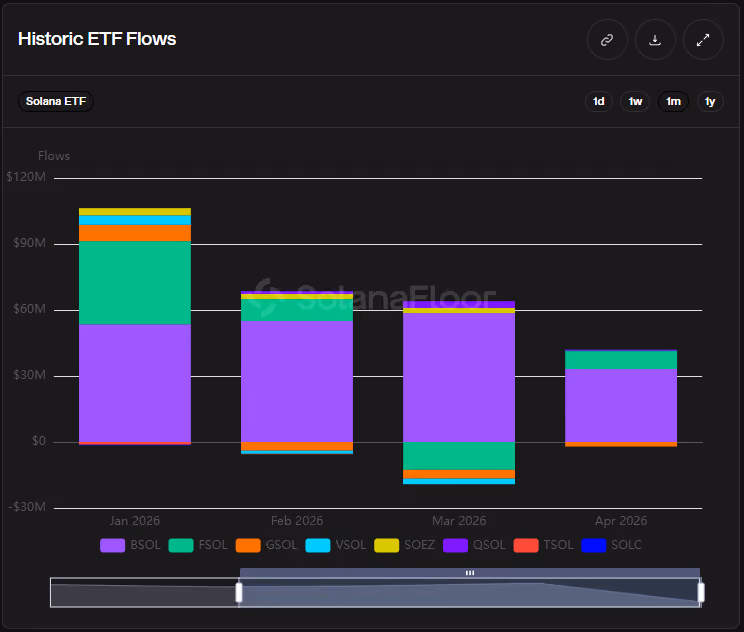This screenshot has height=632, width=744.
Task: Toggle FSOL series in legend
Action: pos(198,545)
